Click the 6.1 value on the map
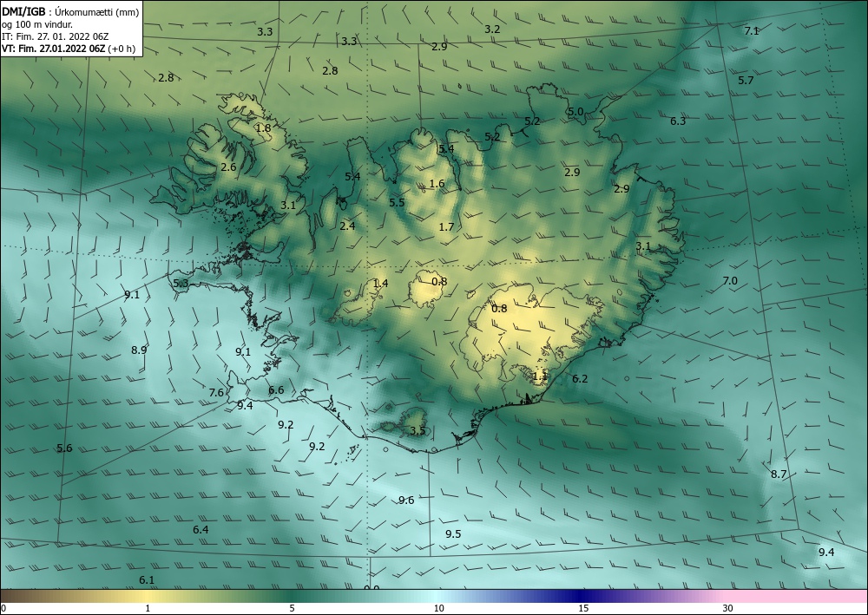 (146, 580)
